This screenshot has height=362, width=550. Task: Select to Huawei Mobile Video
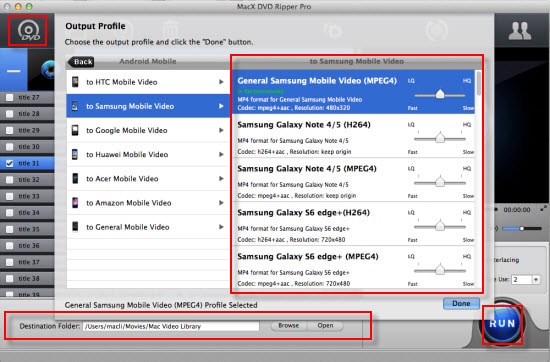(x=148, y=154)
